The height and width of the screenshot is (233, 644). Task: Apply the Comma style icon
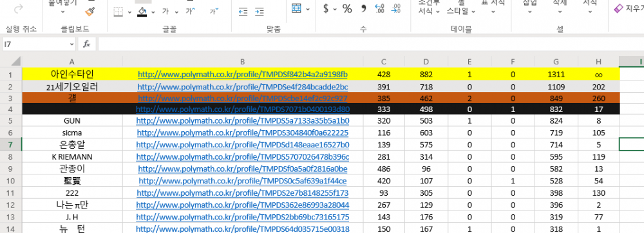[363, 8]
